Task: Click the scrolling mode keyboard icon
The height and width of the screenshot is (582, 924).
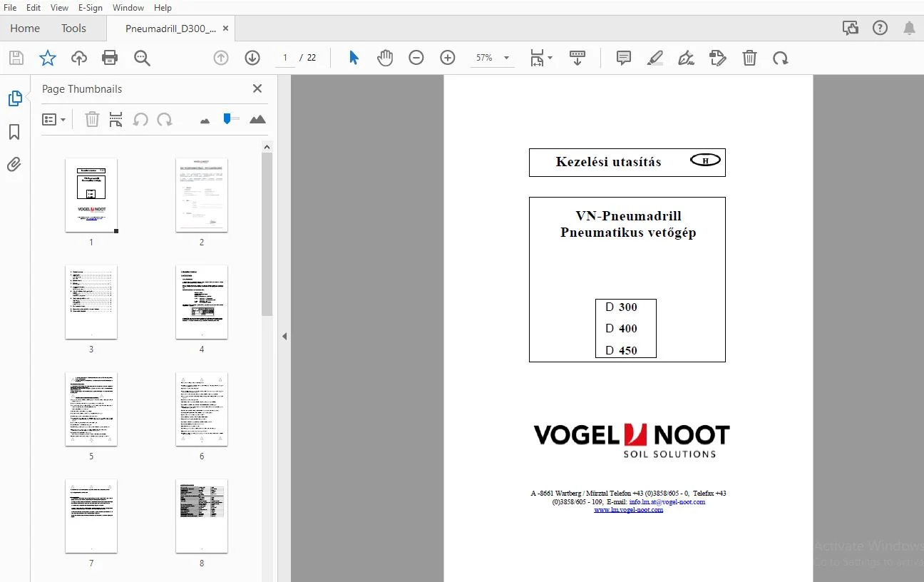Action: pyautogui.click(x=577, y=58)
